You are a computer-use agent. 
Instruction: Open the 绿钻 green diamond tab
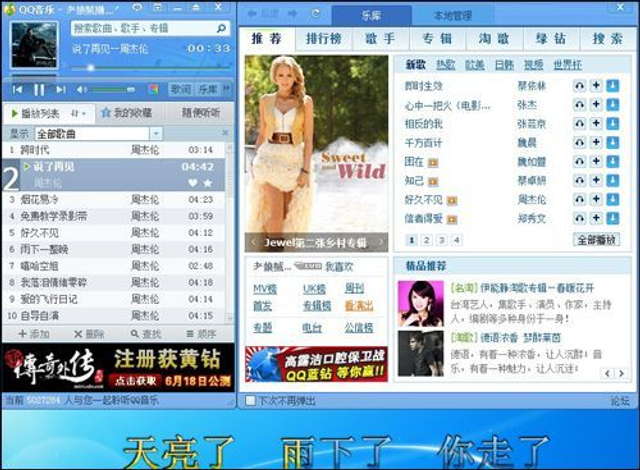[x=551, y=39]
